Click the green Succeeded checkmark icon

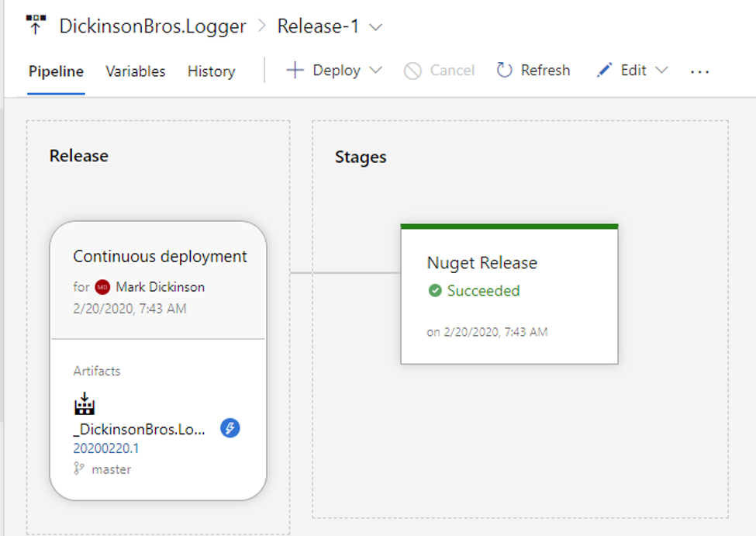435,290
